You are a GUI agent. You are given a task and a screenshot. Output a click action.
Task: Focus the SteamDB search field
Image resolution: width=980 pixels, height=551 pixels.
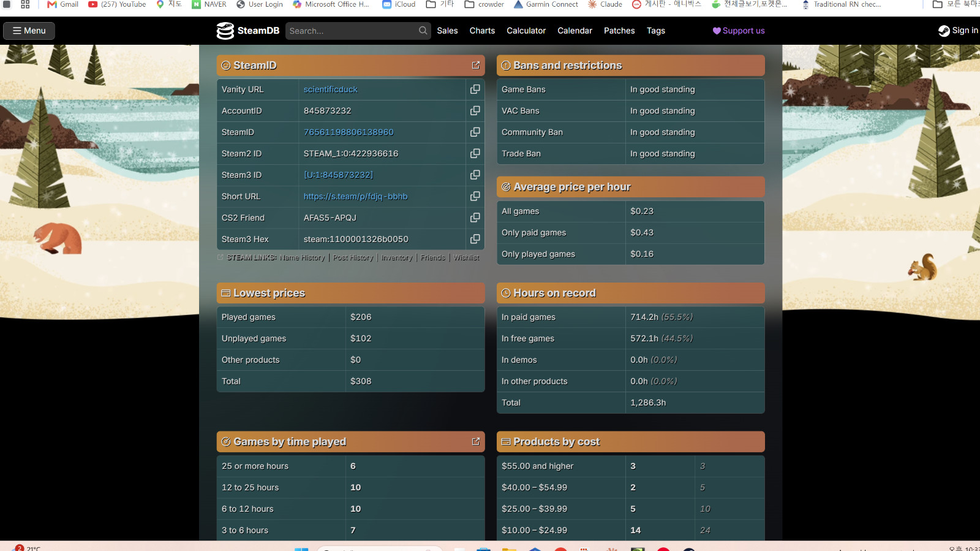352,31
